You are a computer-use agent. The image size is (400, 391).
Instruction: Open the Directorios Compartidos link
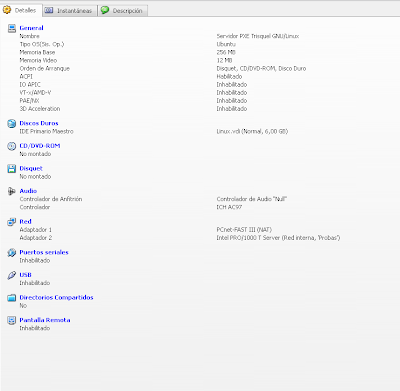tap(56, 298)
